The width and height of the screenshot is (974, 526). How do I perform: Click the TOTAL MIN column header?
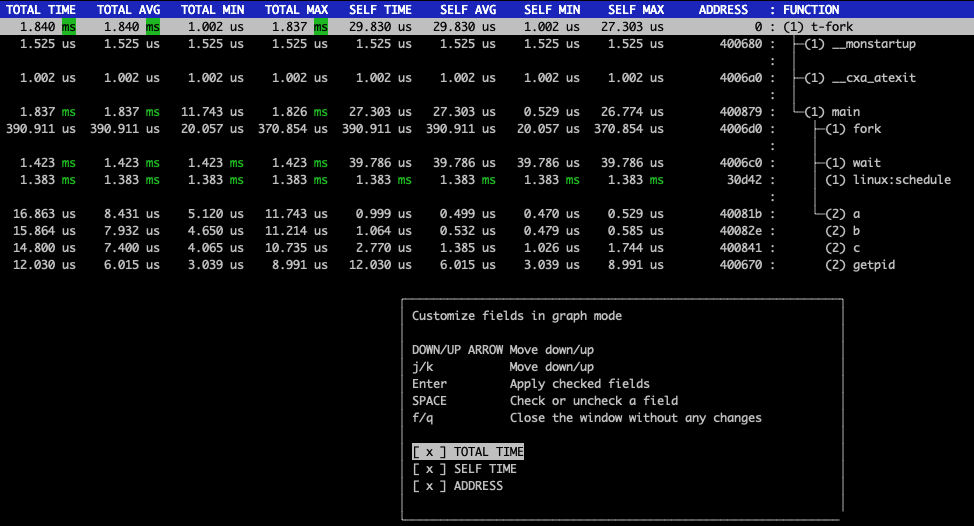click(x=212, y=10)
